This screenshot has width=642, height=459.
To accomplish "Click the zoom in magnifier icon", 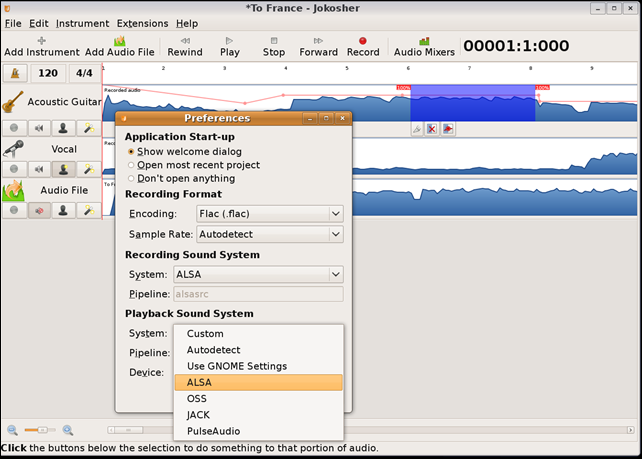I will click(68, 430).
